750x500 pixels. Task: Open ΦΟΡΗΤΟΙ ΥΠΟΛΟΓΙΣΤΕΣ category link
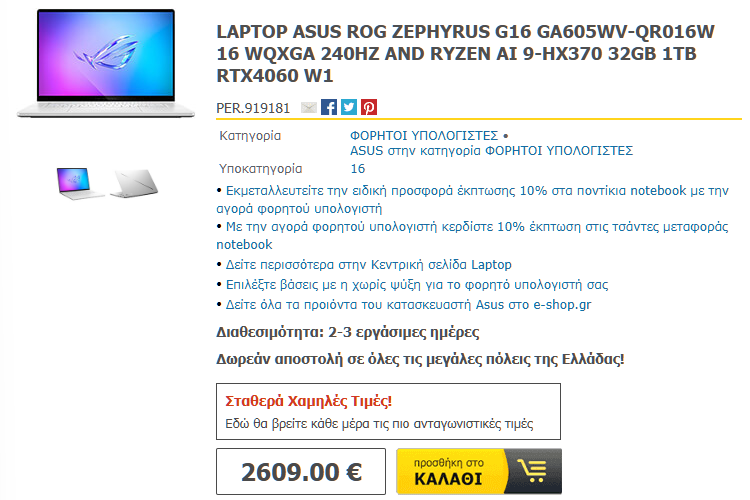pos(424,135)
